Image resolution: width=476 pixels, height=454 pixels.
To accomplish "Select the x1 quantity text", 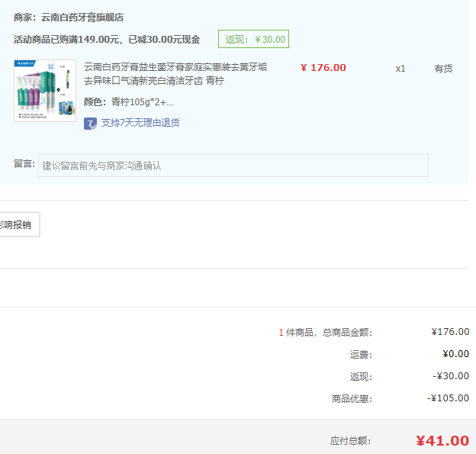I will pos(400,69).
